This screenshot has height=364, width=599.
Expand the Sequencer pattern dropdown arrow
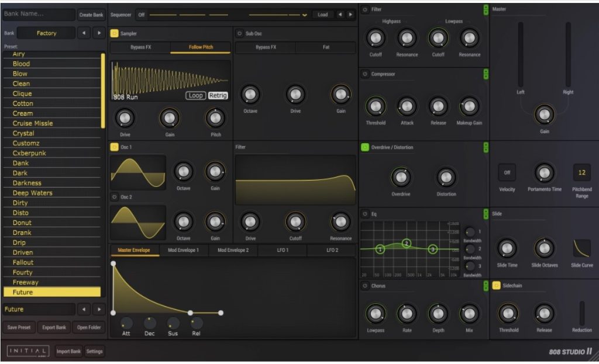pos(304,15)
